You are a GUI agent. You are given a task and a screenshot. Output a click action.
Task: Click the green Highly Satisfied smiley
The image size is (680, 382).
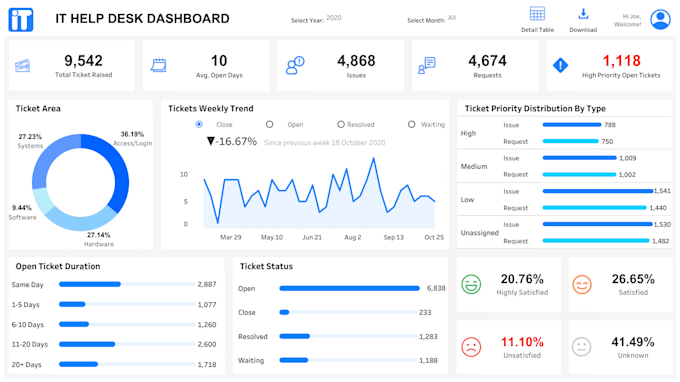click(471, 284)
